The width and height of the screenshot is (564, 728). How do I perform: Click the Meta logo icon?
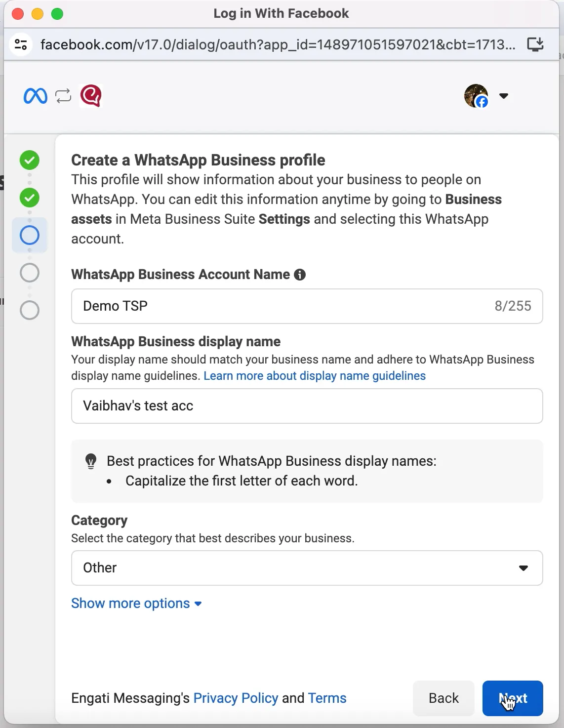(x=36, y=96)
